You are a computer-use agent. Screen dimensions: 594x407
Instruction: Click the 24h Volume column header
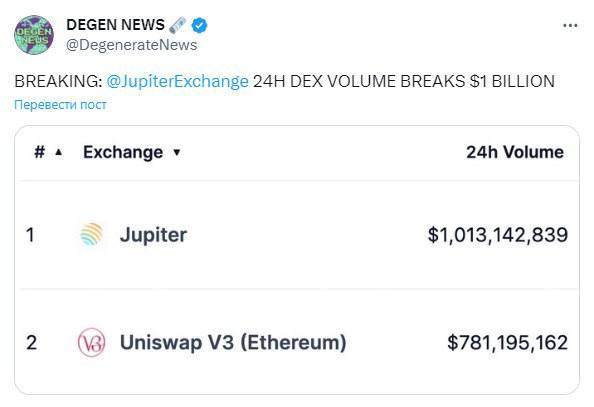pos(515,152)
